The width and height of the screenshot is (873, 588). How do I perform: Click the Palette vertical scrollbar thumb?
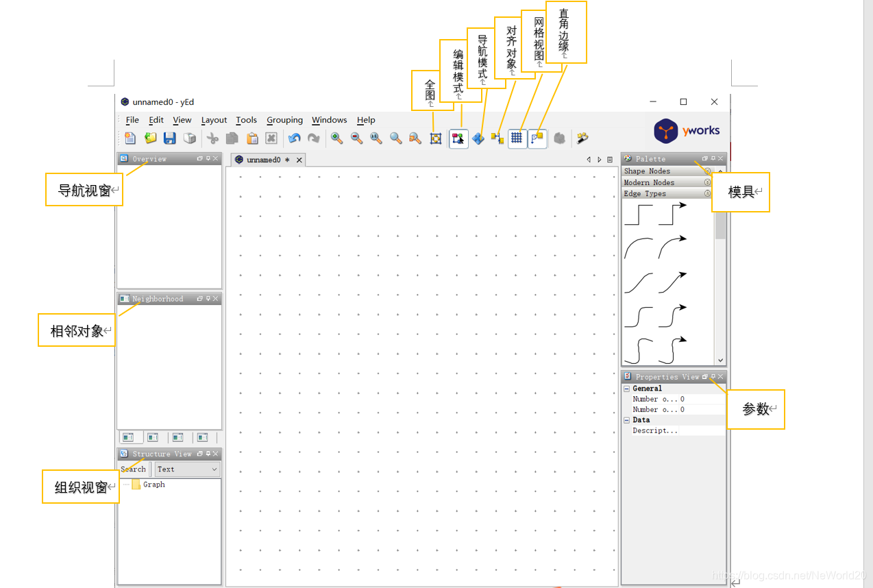pos(720,224)
